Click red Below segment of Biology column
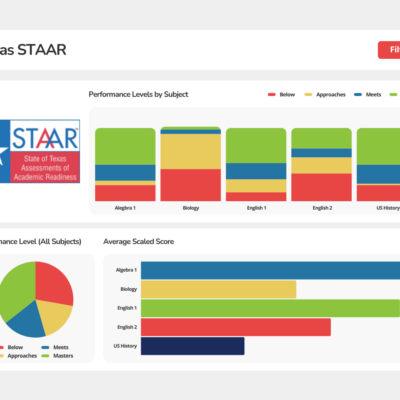 coord(191,185)
